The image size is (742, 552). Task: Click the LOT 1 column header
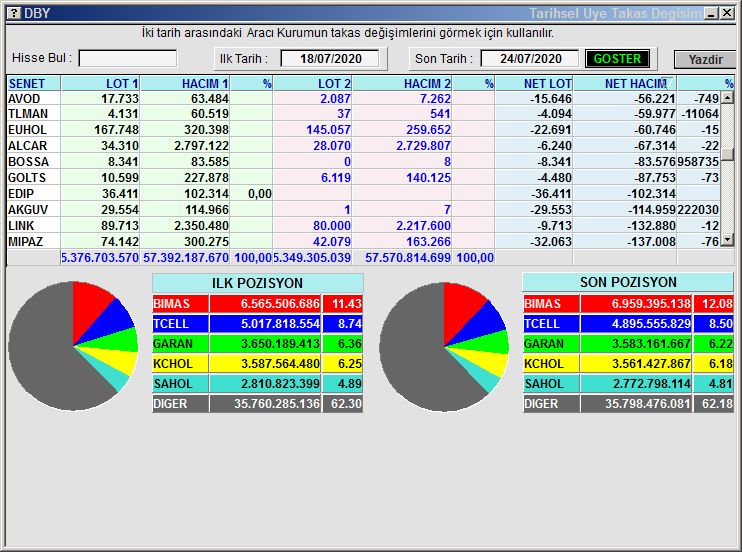tap(100, 84)
